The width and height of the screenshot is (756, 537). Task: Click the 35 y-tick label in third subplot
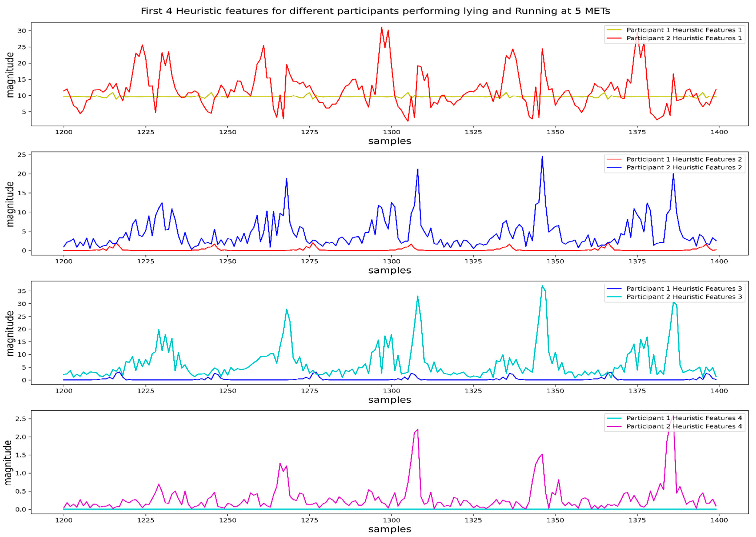click(x=22, y=291)
